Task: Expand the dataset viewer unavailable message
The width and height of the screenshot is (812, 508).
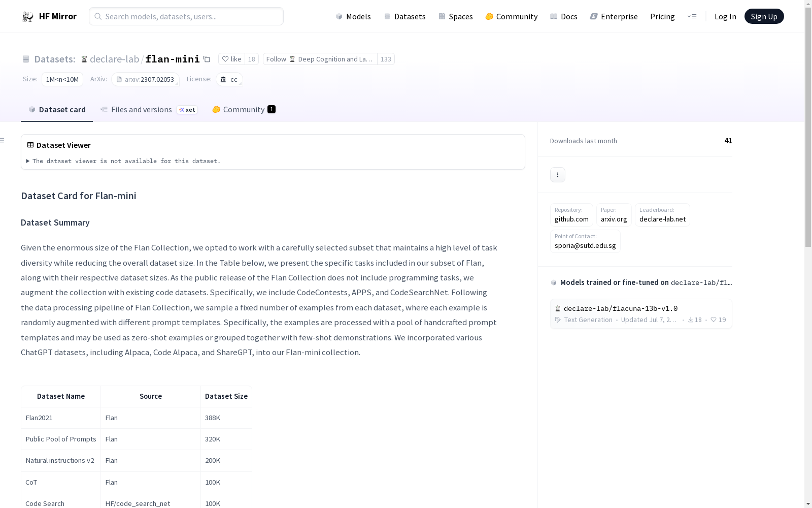Action: click(x=28, y=161)
